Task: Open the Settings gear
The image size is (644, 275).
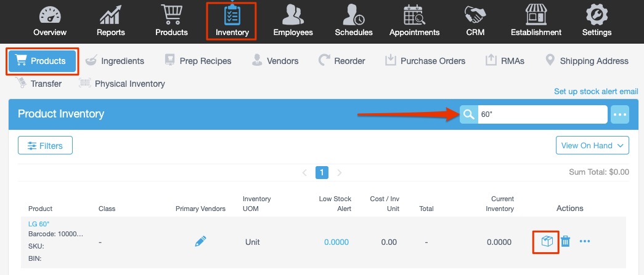Action: pos(597,21)
